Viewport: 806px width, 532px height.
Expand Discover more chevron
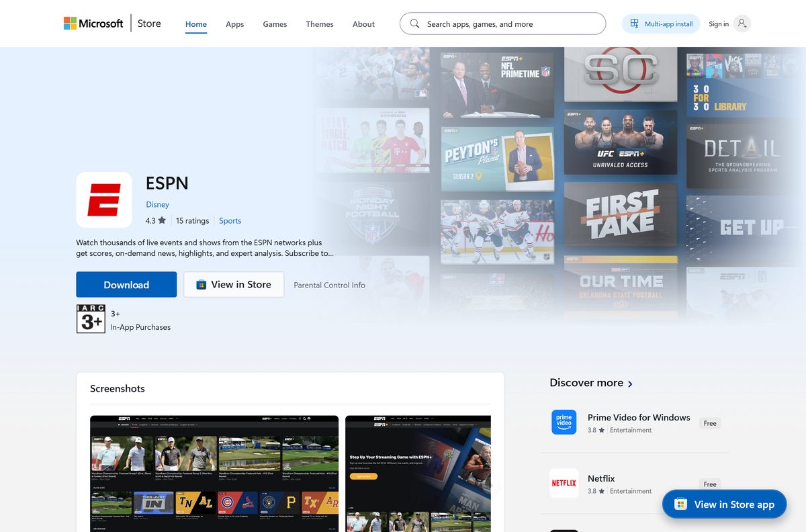pyautogui.click(x=630, y=384)
